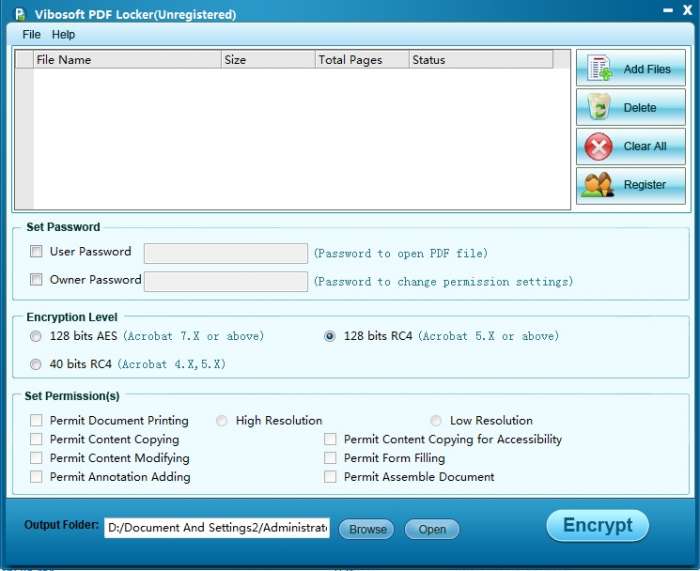700x571 pixels.
Task: Close the PDF Locker window
Action: [x=688, y=10]
